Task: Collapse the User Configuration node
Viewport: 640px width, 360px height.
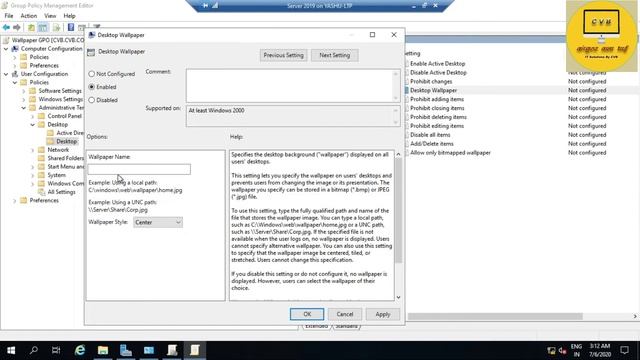Action: (6, 74)
